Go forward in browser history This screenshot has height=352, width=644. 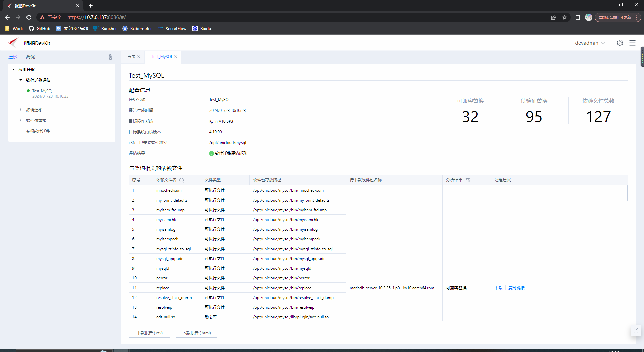[x=18, y=17]
